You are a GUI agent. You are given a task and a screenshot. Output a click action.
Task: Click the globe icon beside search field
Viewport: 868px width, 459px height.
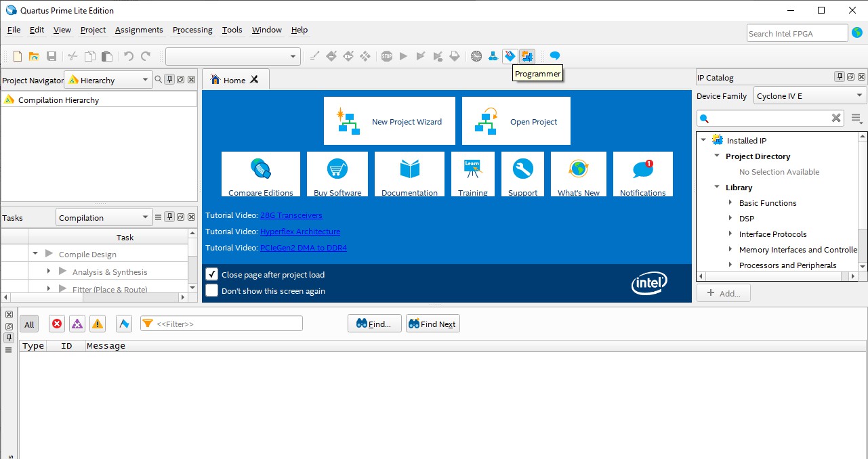pos(857,32)
